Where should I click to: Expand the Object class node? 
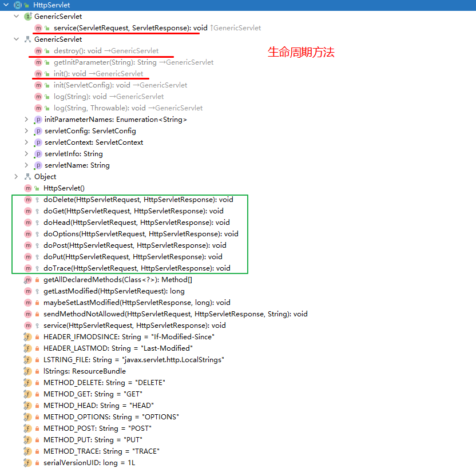17,177
